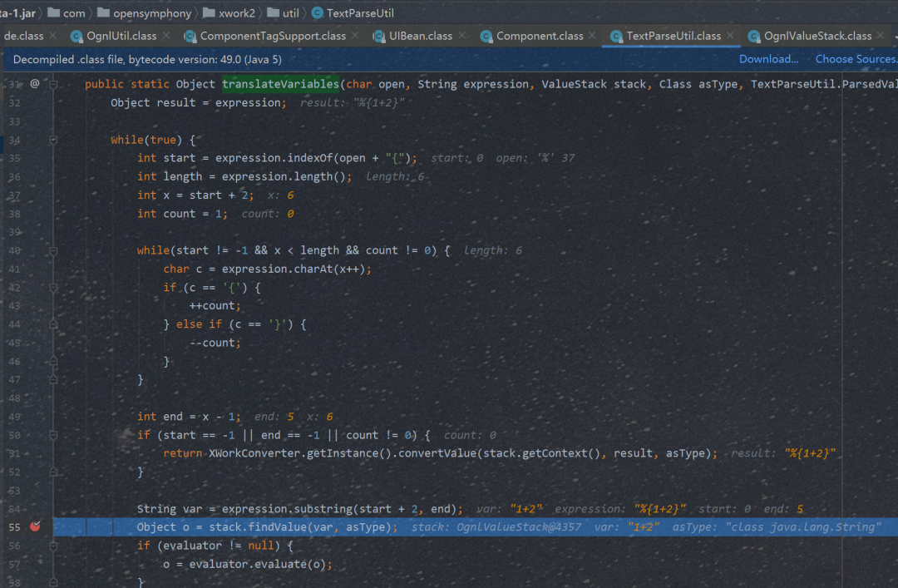The height and width of the screenshot is (588, 898).
Task: Click the folder icon beside com in the breadcrumb
Action: [53, 12]
